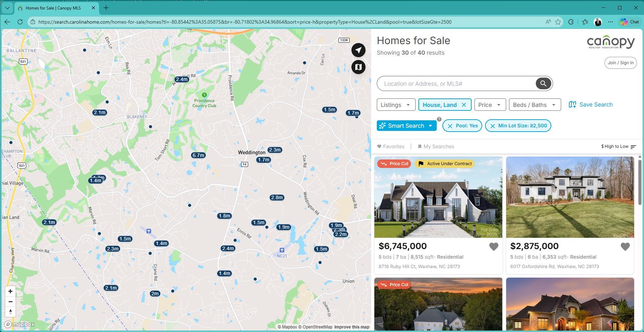This screenshot has width=644, height=332.
Task: Click the Active Under Contract badge
Action: [444, 164]
